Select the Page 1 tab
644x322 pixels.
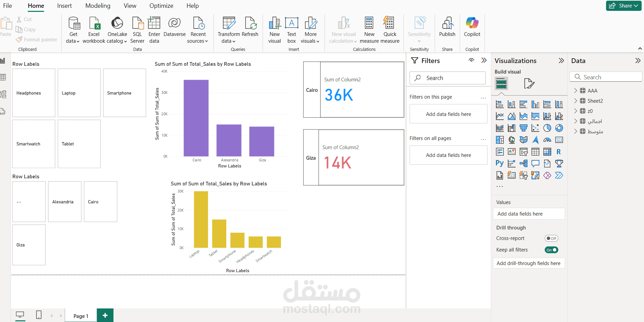(x=81, y=316)
